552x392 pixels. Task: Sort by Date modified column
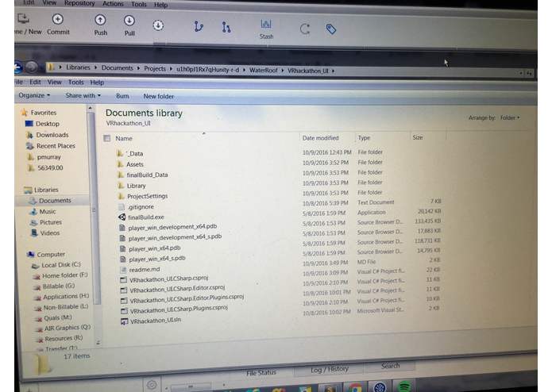click(320, 138)
